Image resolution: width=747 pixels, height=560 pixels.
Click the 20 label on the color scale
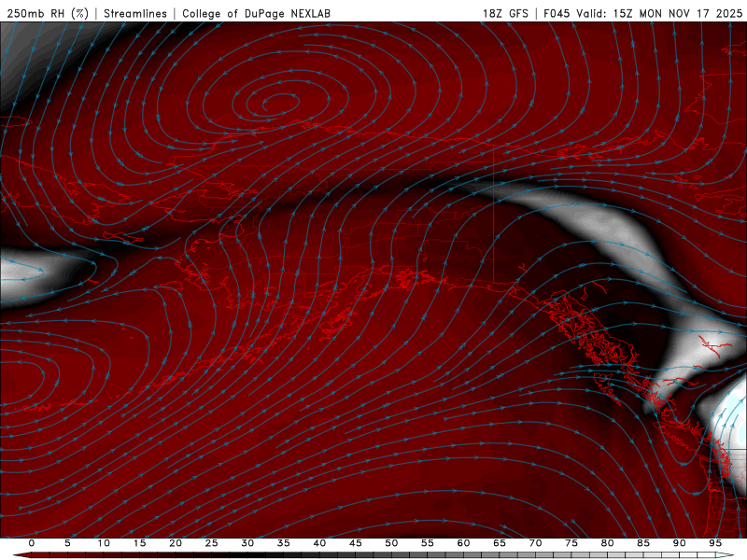[x=176, y=543]
